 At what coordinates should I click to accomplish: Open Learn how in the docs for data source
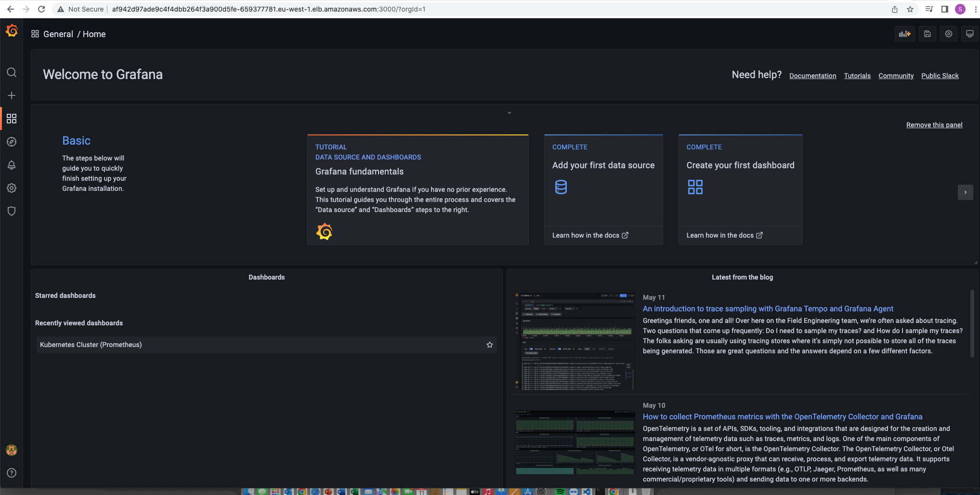tap(590, 235)
